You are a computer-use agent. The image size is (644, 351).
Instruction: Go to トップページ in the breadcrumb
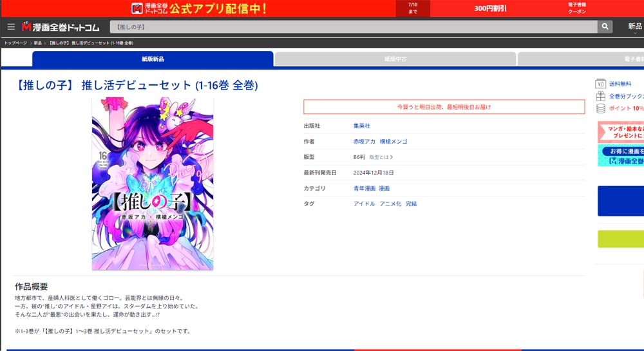click(x=15, y=43)
